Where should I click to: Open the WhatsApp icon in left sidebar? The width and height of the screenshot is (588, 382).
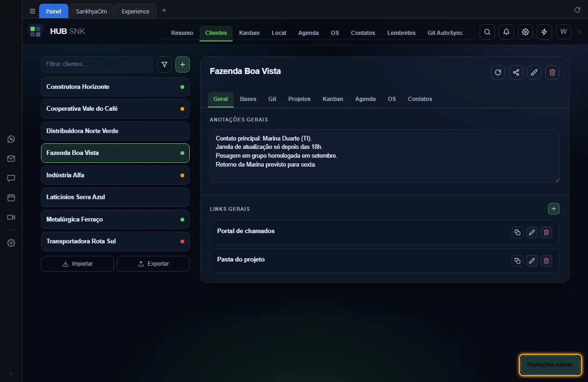pyautogui.click(x=11, y=139)
